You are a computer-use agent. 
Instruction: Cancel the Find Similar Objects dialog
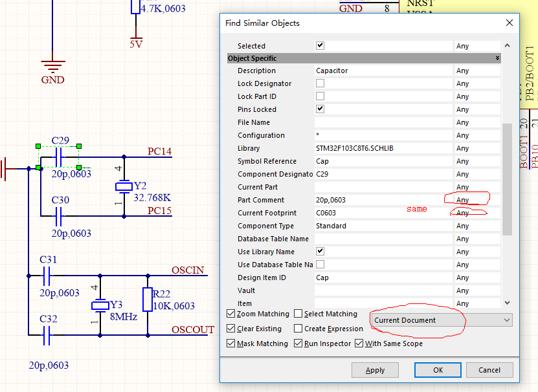point(489,370)
